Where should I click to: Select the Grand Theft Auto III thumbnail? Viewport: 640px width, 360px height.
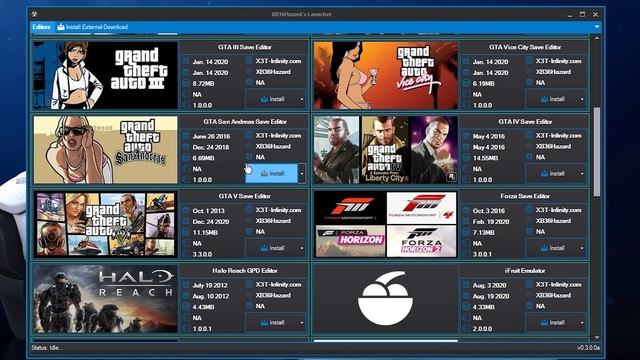(x=105, y=75)
